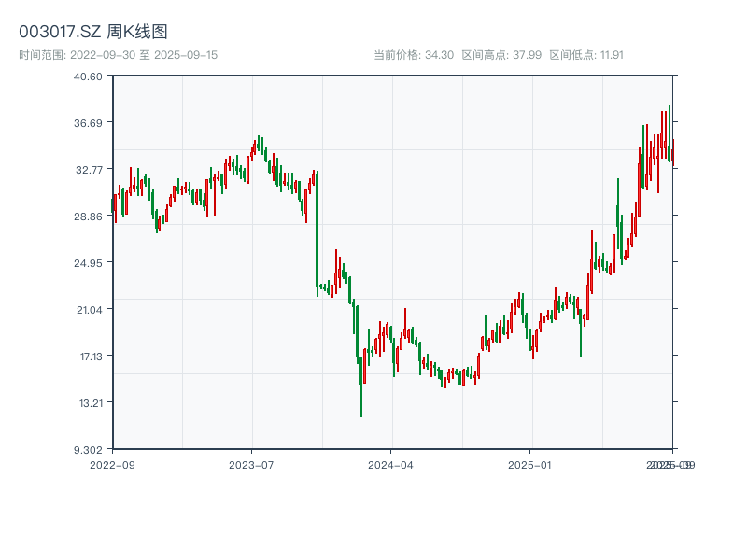This screenshot has height=560, width=747.
Task: Select the 时间范围 date range text
Action: [x=119, y=55]
